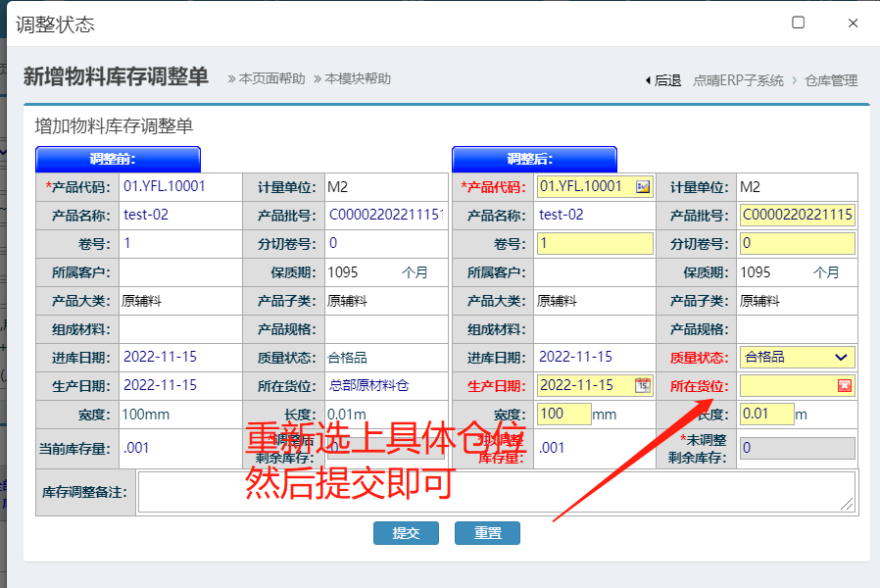
Task: Open production date calendar picker
Action: pos(643,385)
